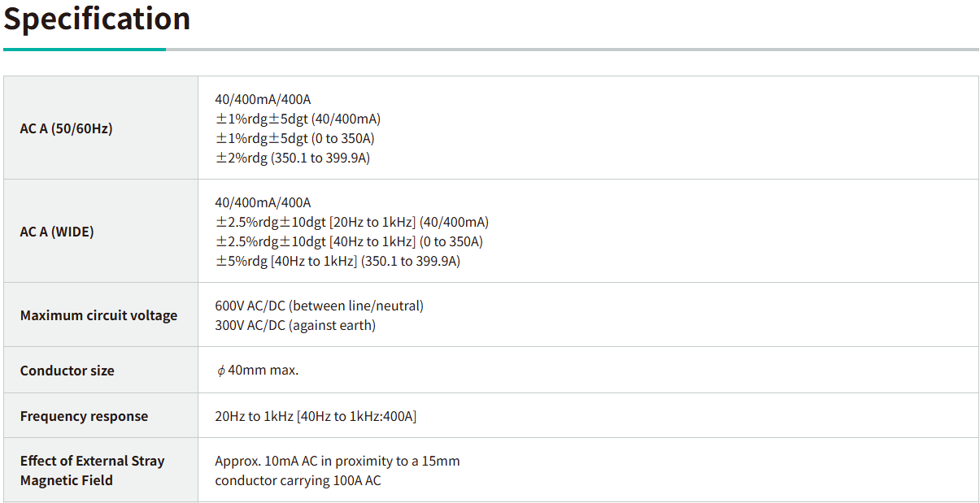
Task: Click the ±1%rdg±5dgt (0 to 350A) line
Action: pyautogui.click(x=294, y=138)
